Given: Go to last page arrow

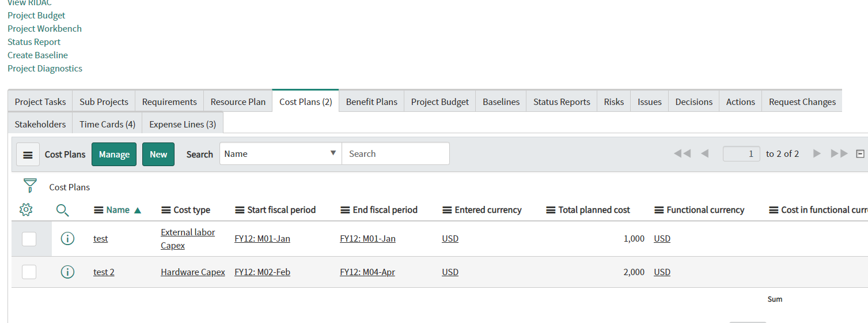Looking at the screenshot, I should (x=839, y=153).
